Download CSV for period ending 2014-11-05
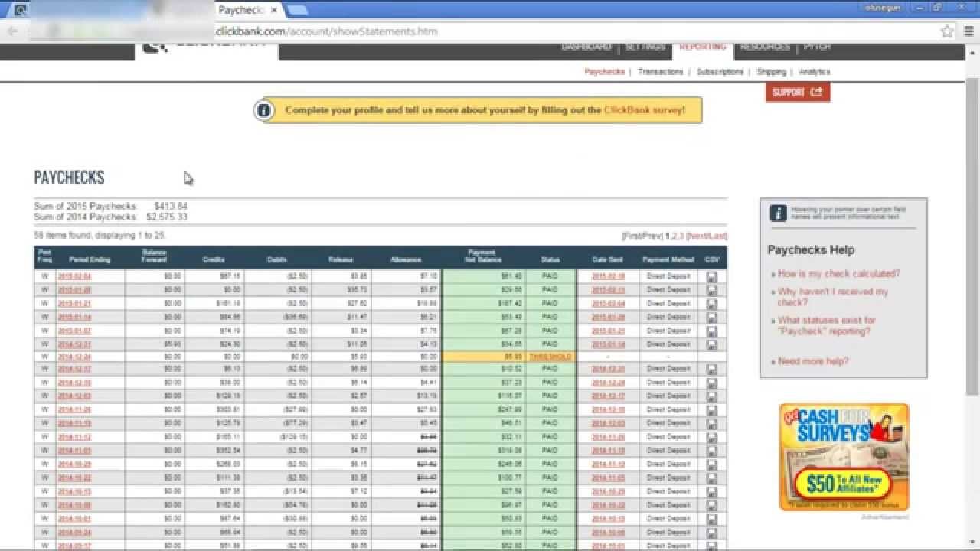Viewport: 980px width, 551px height. (x=711, y=452)
